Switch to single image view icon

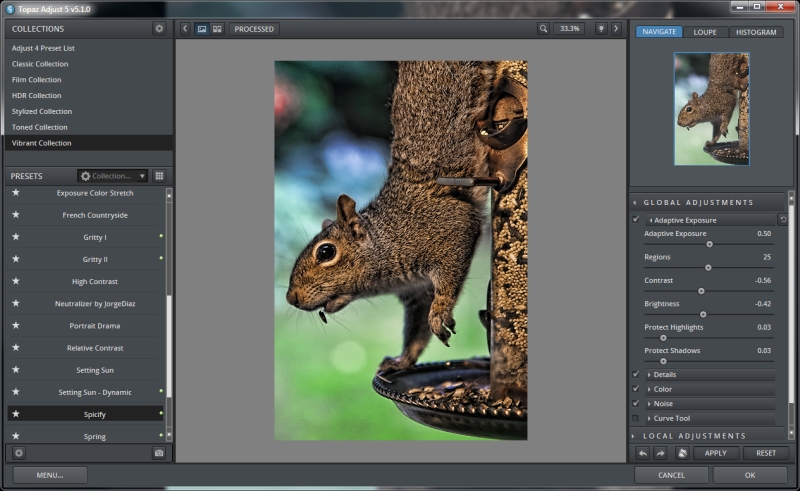pyautogui.click(x=201, y=29)
